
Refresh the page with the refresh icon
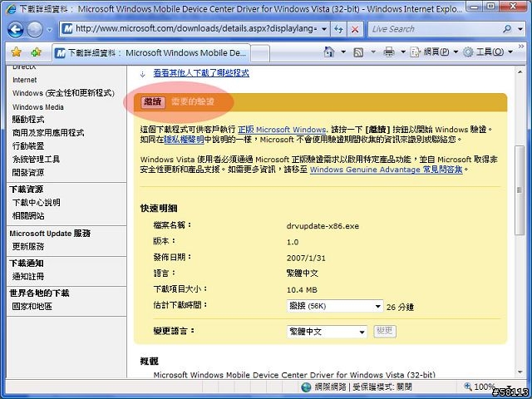click(x=338, y=29)
